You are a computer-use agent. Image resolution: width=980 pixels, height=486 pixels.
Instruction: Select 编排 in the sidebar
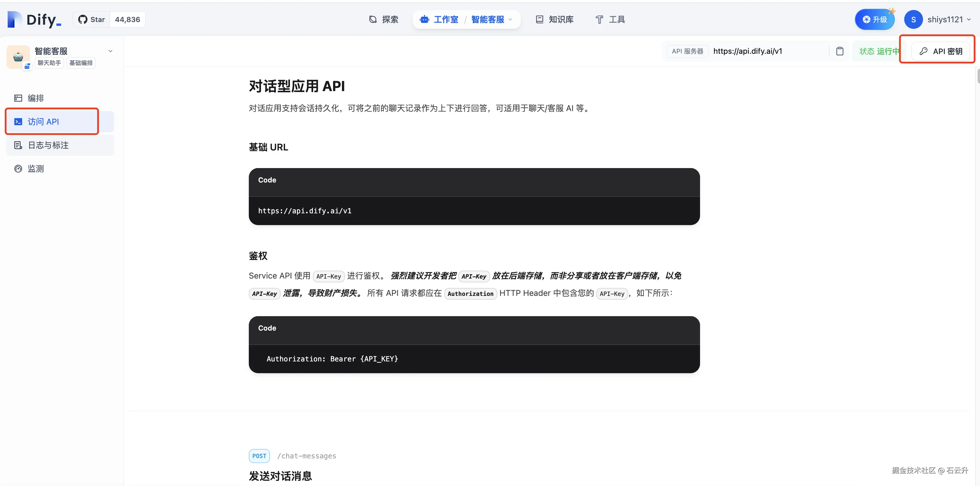(x=36, y=98)
